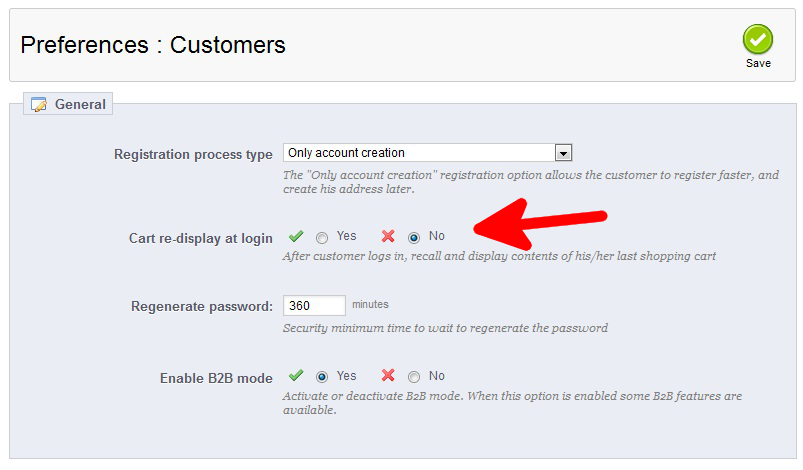803x470 pixels.
Task: Click the General section tab label
Action: tap(80, 104)
